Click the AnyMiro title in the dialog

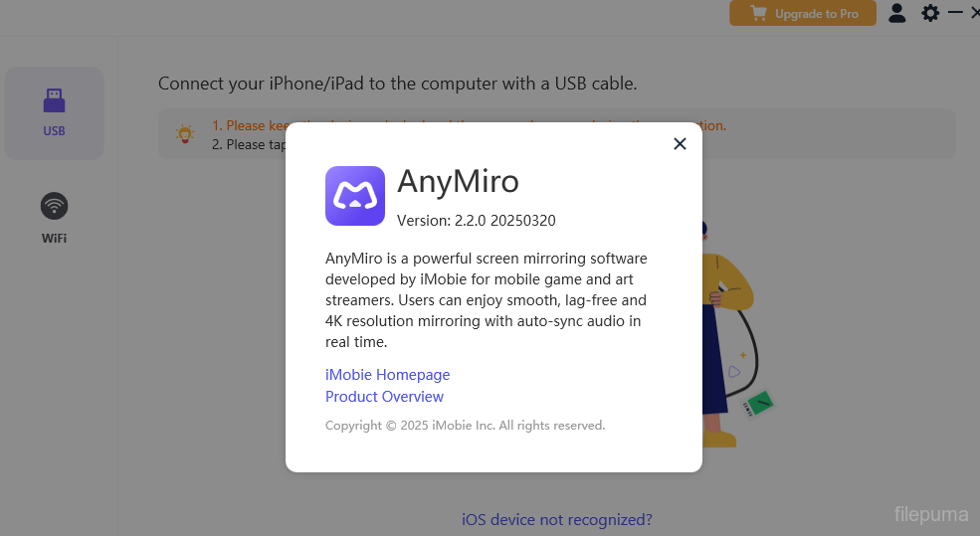click(x=458, y=182)
